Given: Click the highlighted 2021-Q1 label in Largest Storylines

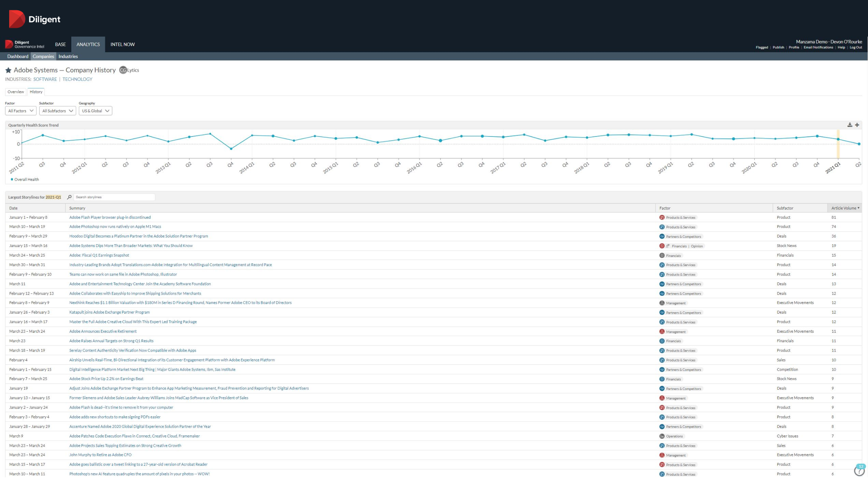Looking at the screenshot, I should [53, 197].
